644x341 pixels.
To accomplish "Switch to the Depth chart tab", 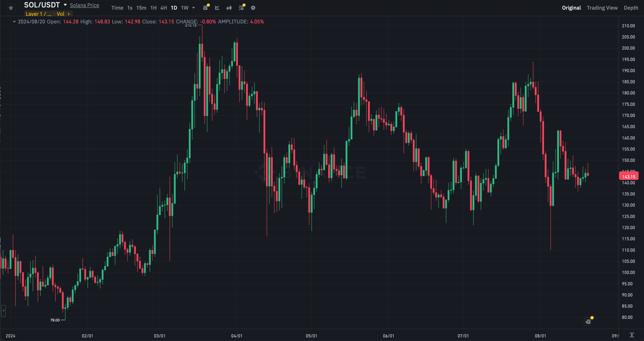I will (631, 8).
